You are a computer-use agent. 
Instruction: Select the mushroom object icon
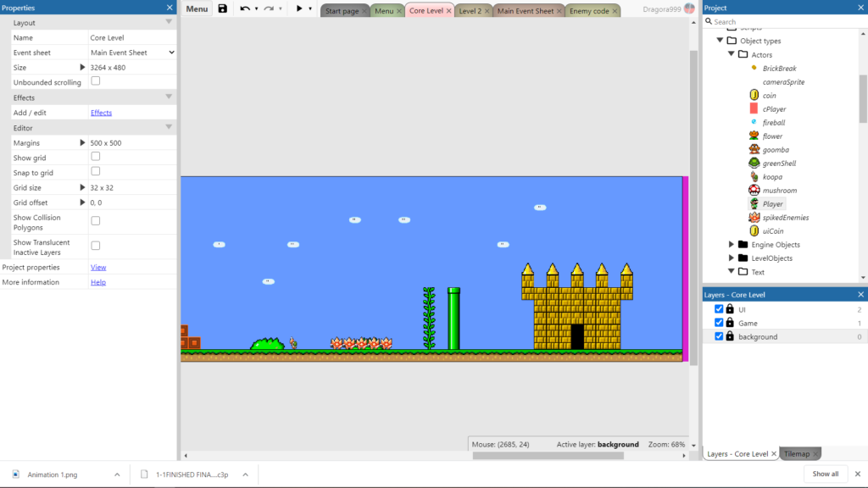754,190
